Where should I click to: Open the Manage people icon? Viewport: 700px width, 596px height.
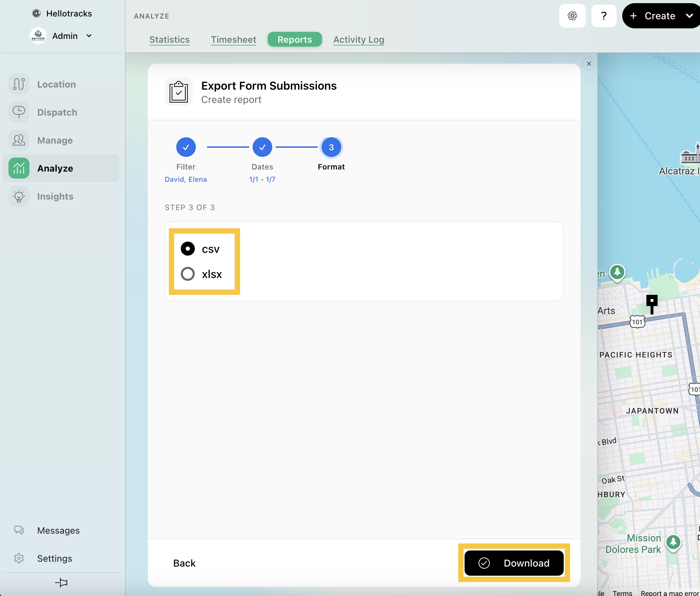point(19,140)
